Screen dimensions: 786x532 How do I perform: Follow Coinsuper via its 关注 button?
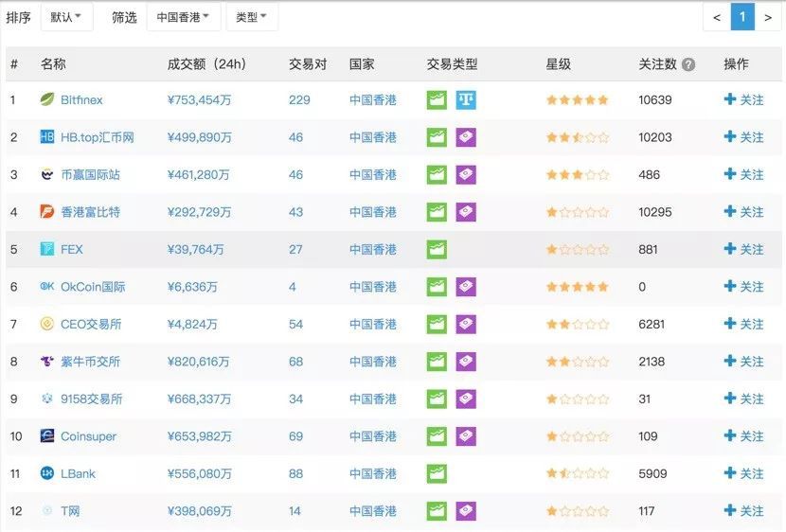744,436
